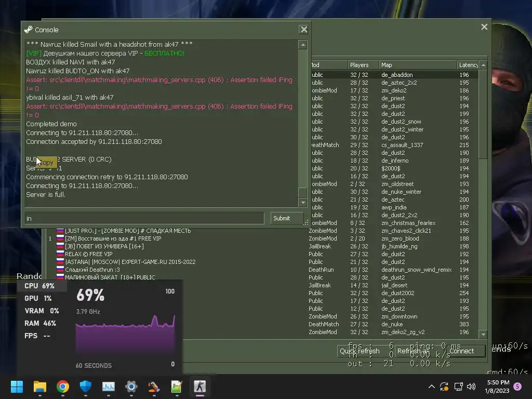Select jail_desert server row

(331, 285)
